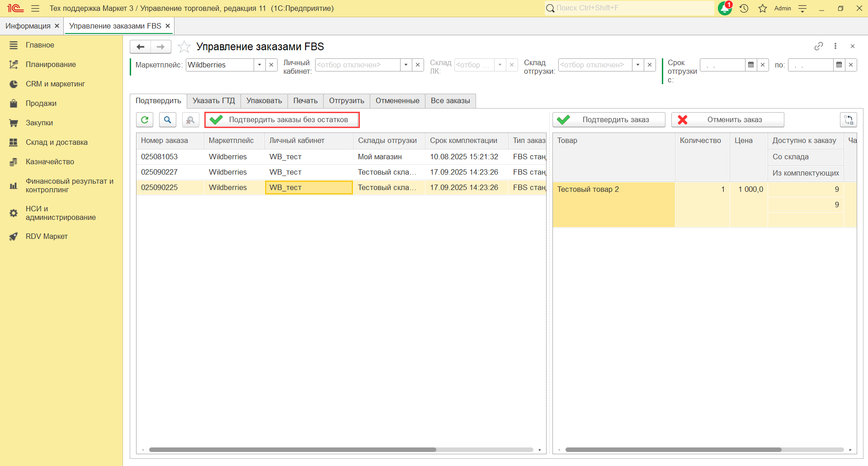Click the Отменить заказ button
Image resolution: width=868 pixels, height=466 pixels.
pos(727,120)
